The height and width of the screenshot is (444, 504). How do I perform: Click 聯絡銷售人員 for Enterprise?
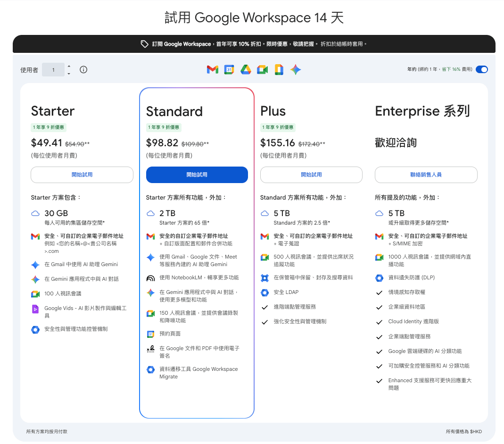coord(426,175)
